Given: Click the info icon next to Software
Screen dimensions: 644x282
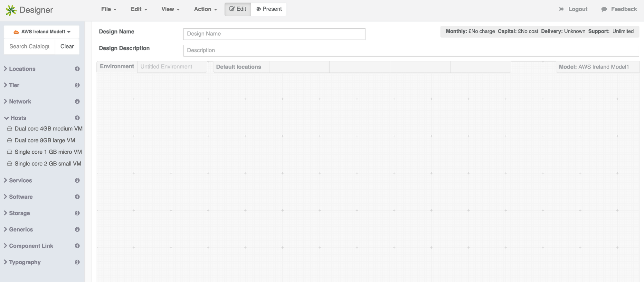Looking at the screenshot, I should coord(77,197).
